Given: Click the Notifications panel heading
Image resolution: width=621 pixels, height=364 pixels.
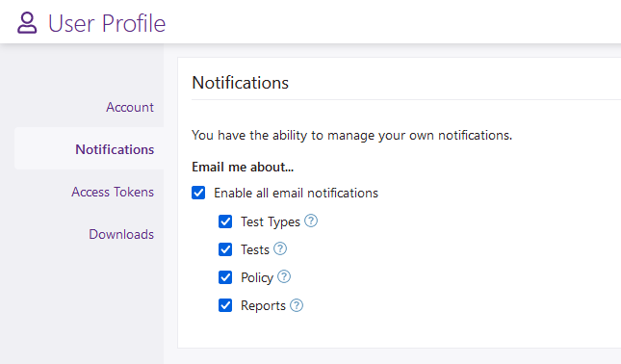Looking at the screenshot, I should coord(241,83).
